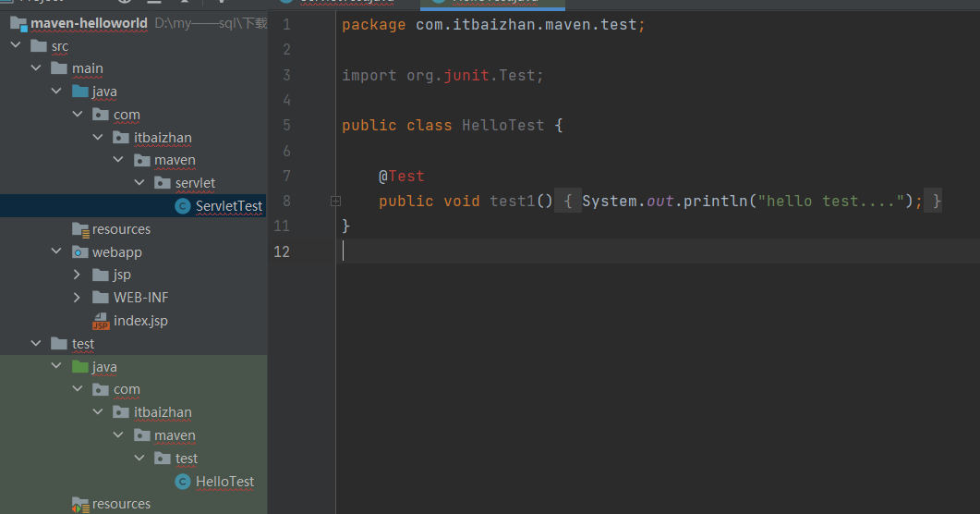Collapse the java chevron under main
Viewport: 980px width, 514px height.
(x=56, y=91)
